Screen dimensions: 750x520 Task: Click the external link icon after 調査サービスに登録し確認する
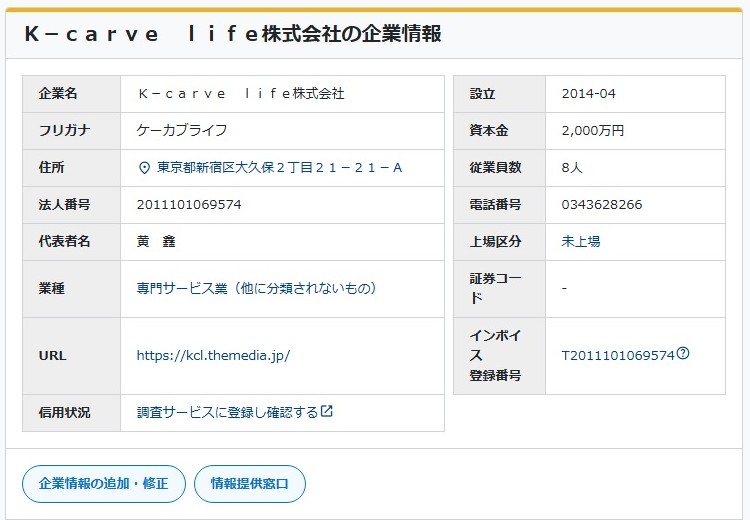click(x=327, y=412)
